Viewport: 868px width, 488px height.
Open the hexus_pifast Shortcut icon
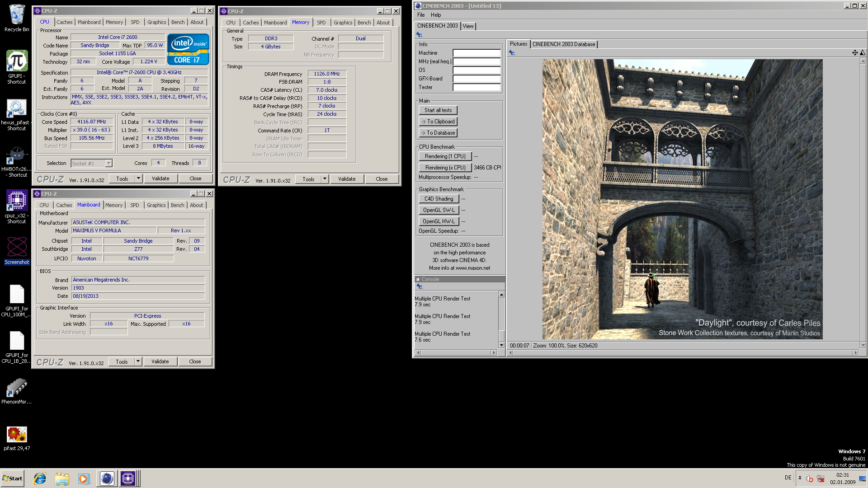[x=16, y=115]
